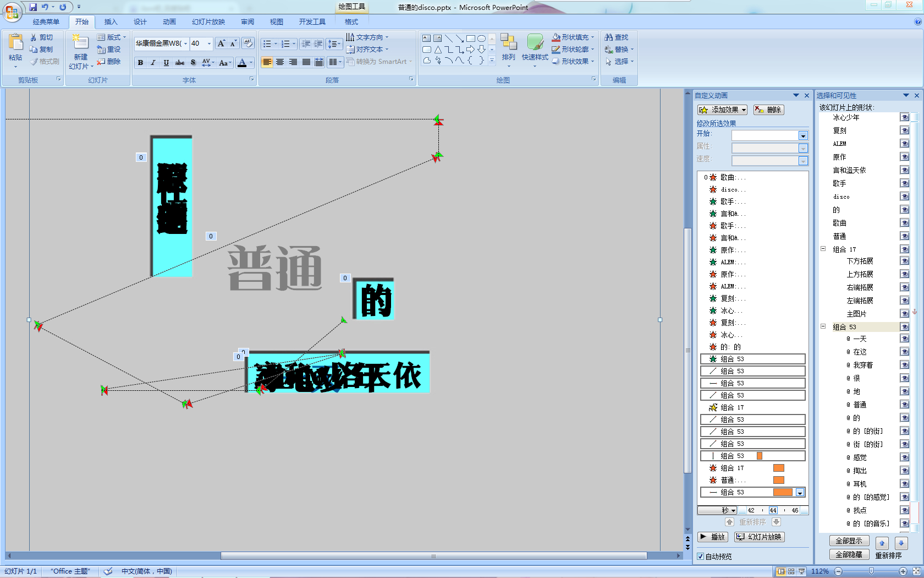Viewport: 924px width, 578px height.
Task: Click 幻灯片放映 button in the animation pane
Action: pos(760,537)
